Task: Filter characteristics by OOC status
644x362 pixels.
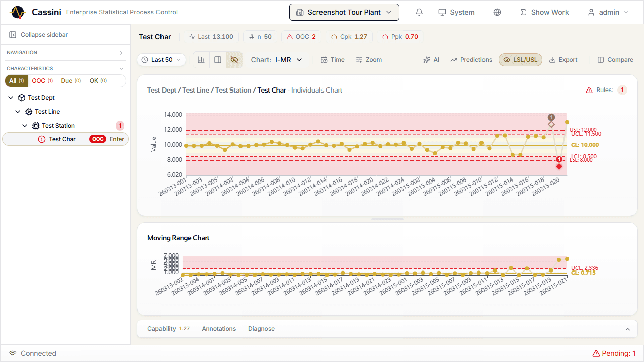Action: coord(42,81)
